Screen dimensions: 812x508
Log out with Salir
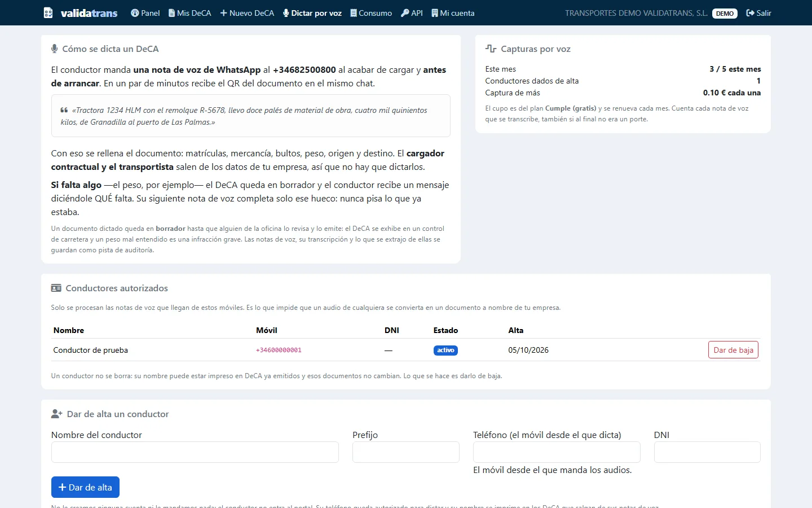758,13
